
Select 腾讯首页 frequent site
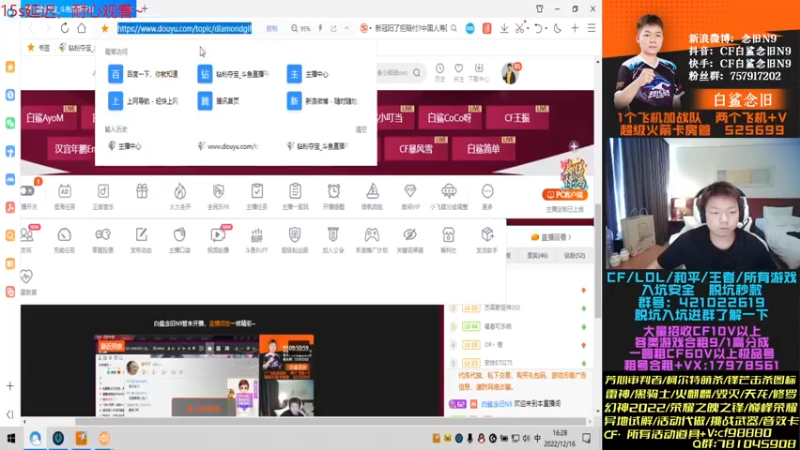coord(218,101)
